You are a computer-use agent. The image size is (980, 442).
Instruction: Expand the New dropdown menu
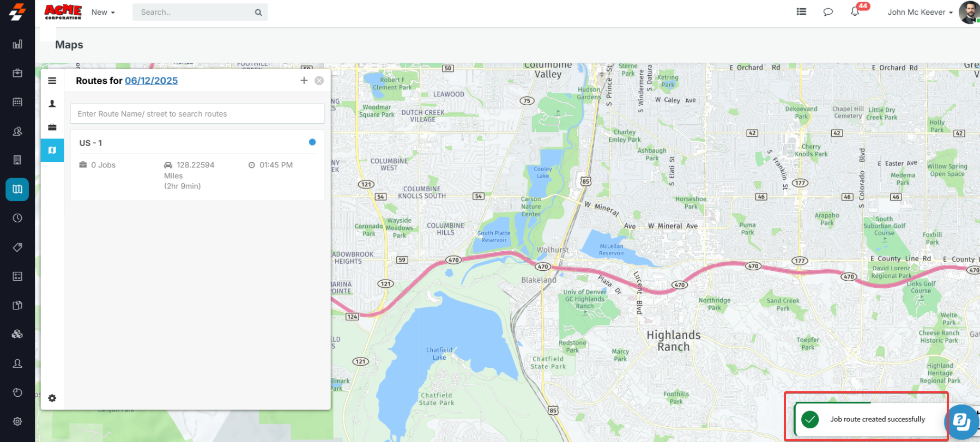(103, 12)
